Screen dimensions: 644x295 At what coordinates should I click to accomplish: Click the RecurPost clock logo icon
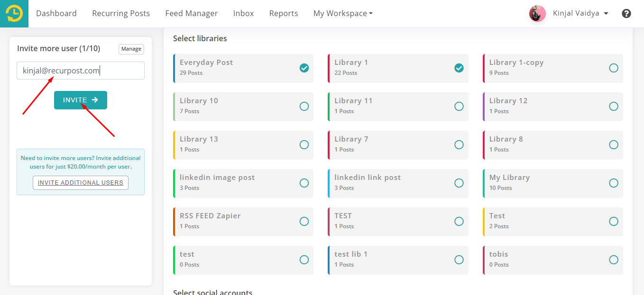click(x=14, y=13)
